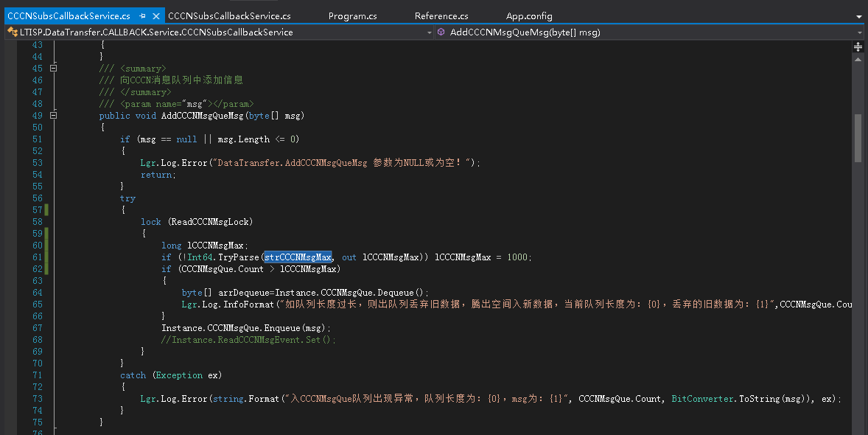Click 'Int64' in the TryParse call
868x435 pixels.
pyautogui.click(x=200, y=257)
